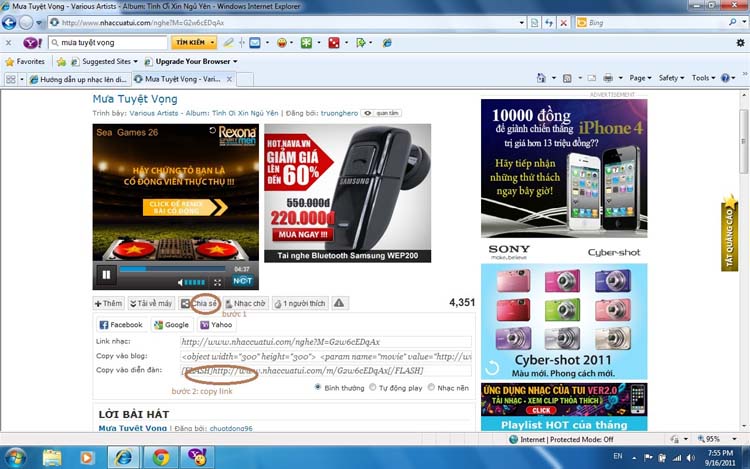Click the Tải về máy download button
The width and height of the screenshot is (750, 469).
(x=151, y=303)
